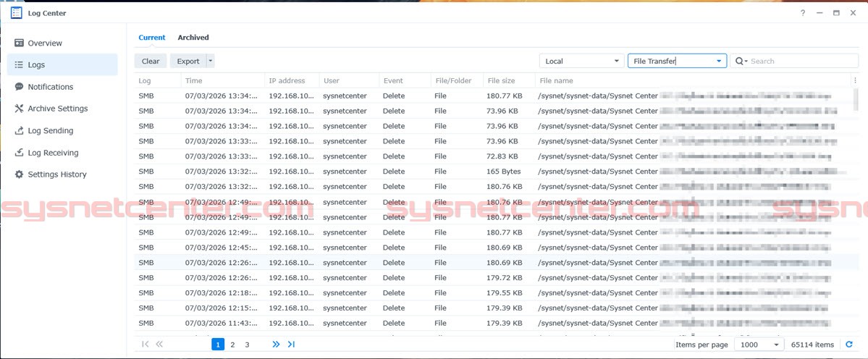Go to the last page arrow
The width and height of the screenshot is (868, 359).
(x=291, y=345)
